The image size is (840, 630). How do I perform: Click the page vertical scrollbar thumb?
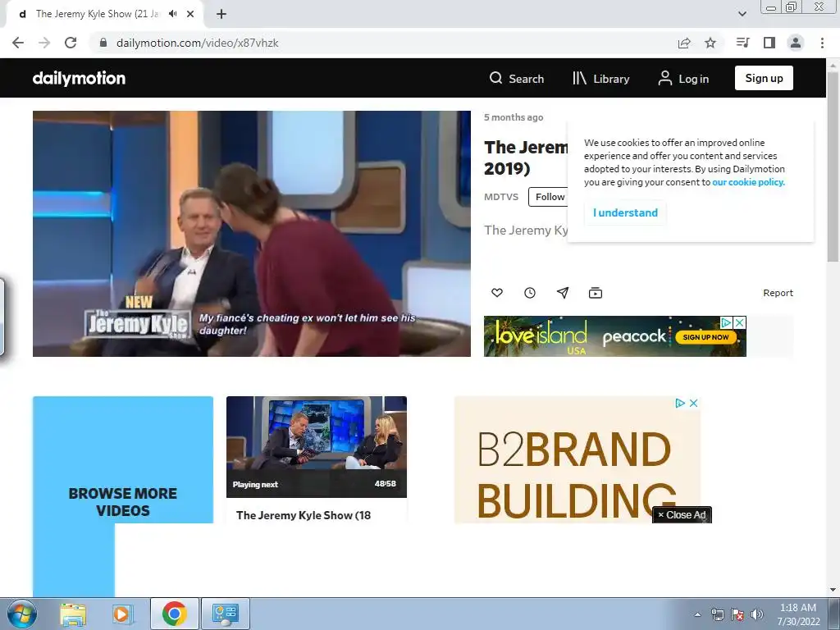pyautogui.click(x=833, y=167)
